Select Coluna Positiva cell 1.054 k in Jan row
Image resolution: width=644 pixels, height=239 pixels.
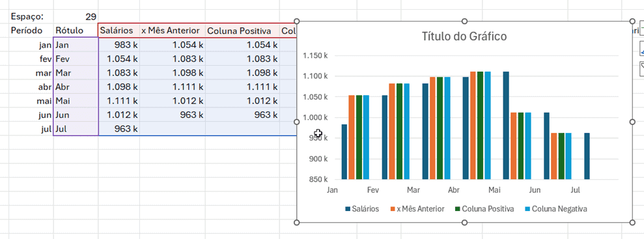coord(243,45)
